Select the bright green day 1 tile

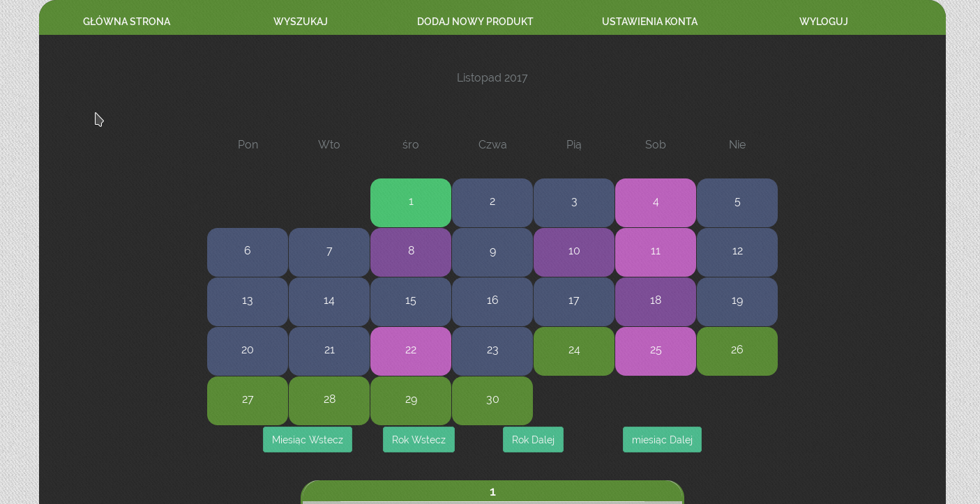[411, 202]
